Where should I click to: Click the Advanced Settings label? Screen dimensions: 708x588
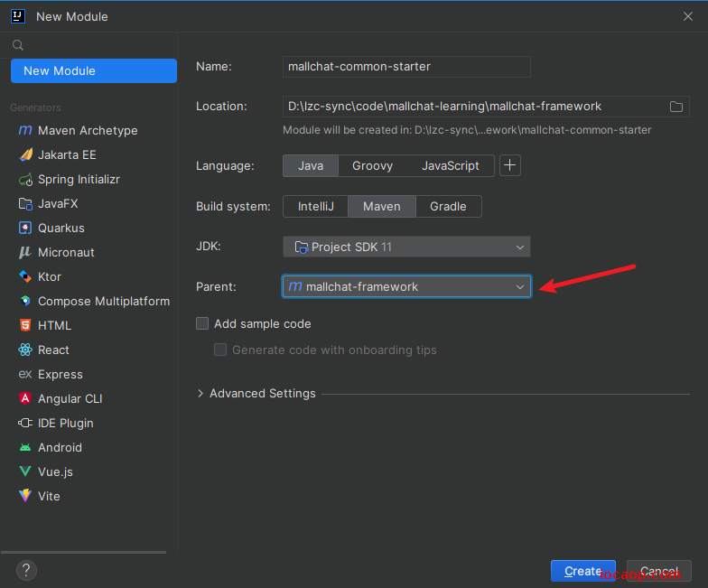click(x=262, y=394)
